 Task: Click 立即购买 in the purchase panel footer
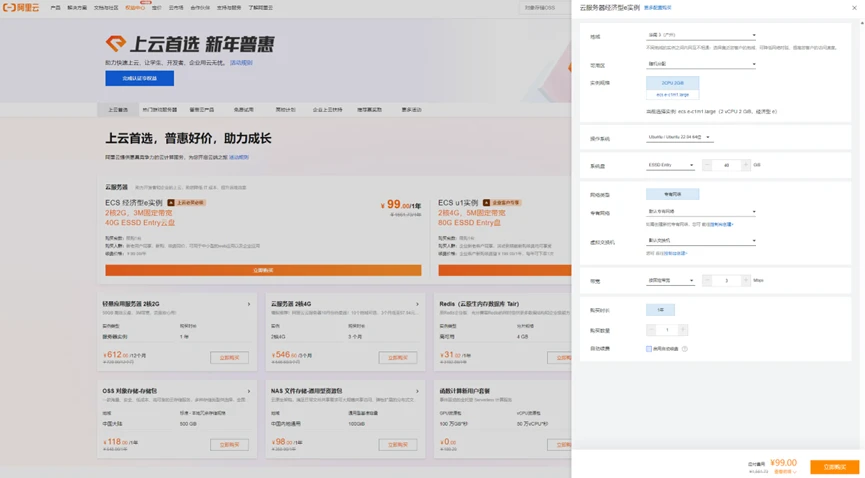[x=835, y=467]
